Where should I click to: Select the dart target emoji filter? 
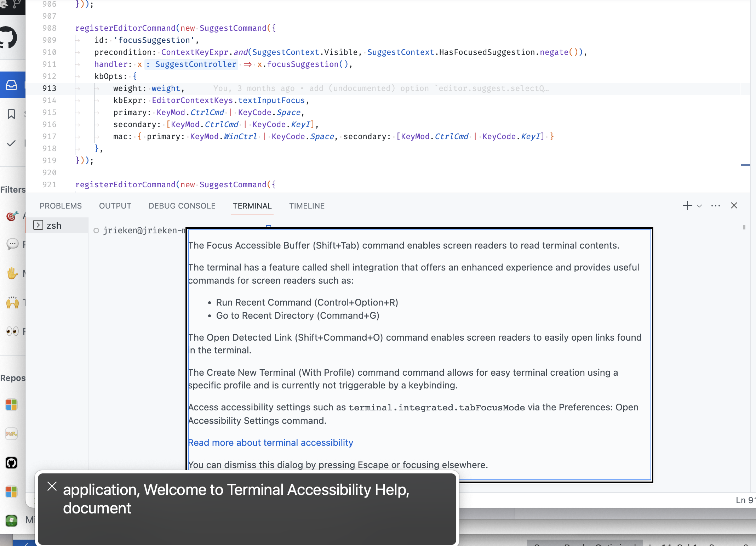coord(12,216)
